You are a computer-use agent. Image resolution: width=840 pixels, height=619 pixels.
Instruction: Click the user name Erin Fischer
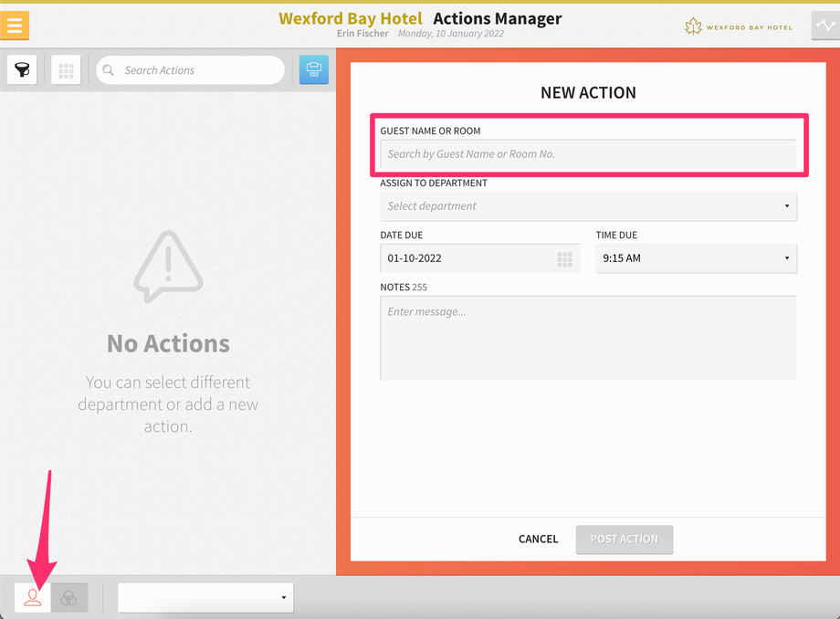pos(362,33)
